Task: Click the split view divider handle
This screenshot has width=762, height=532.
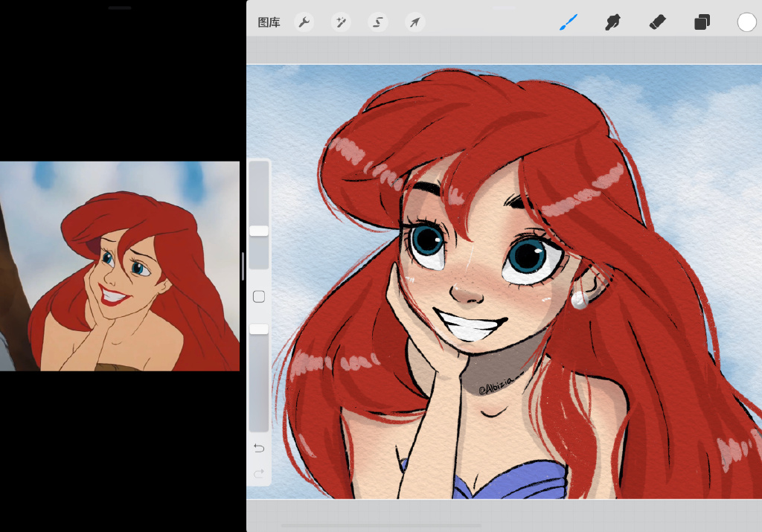Action: 243,266
